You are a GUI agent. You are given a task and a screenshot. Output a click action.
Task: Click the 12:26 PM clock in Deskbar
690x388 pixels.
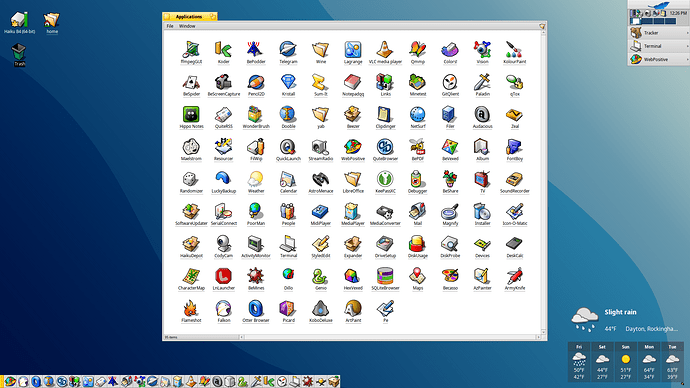click(678, 13)
